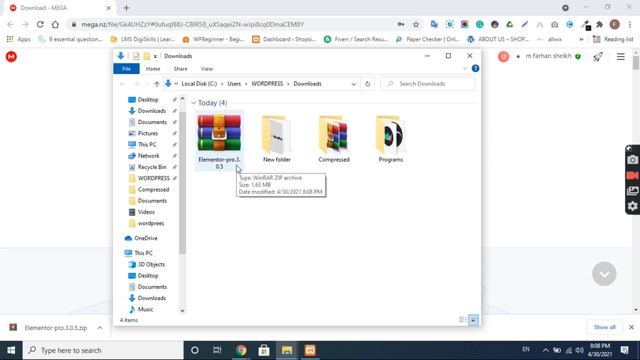
Task: Open a new Chrome tab
Action: click(x=127, y=8)
